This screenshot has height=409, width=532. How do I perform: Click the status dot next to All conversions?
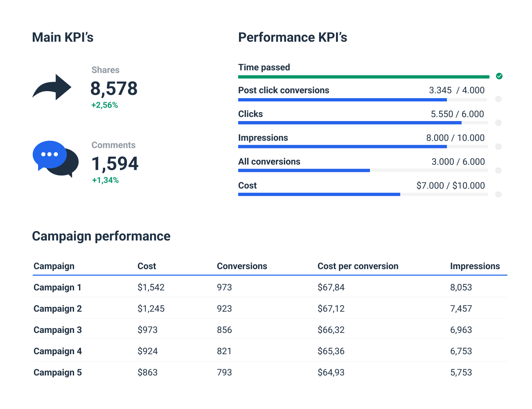(x=498, y=171)
